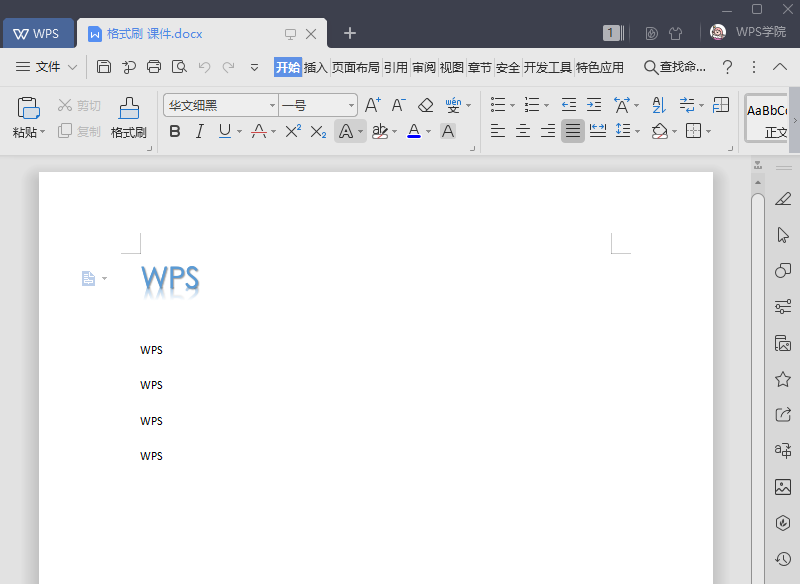Viewport: 800px width, 584px height.
Task: Toggle justified paragraph alignment
Action: click(x=572, y=131)
